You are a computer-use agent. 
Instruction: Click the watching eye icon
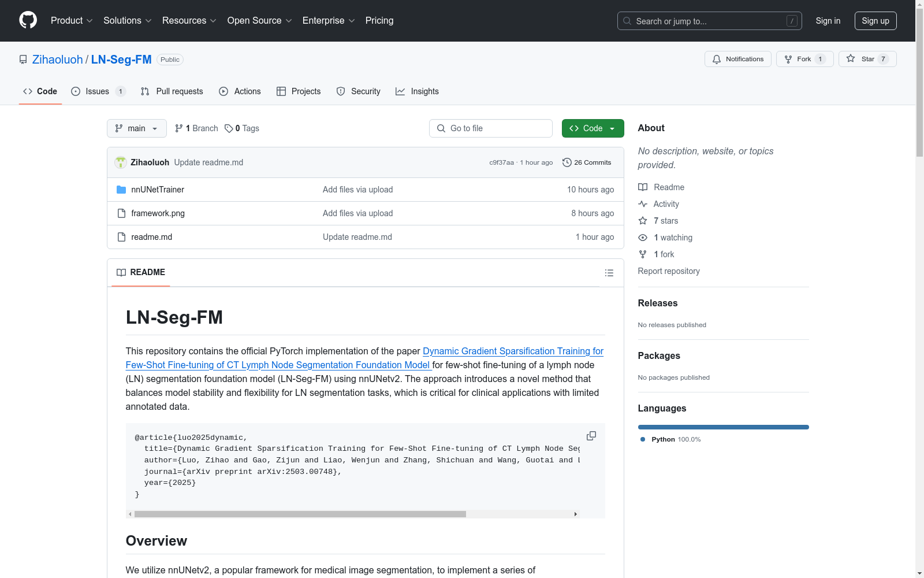click(643, 238)
